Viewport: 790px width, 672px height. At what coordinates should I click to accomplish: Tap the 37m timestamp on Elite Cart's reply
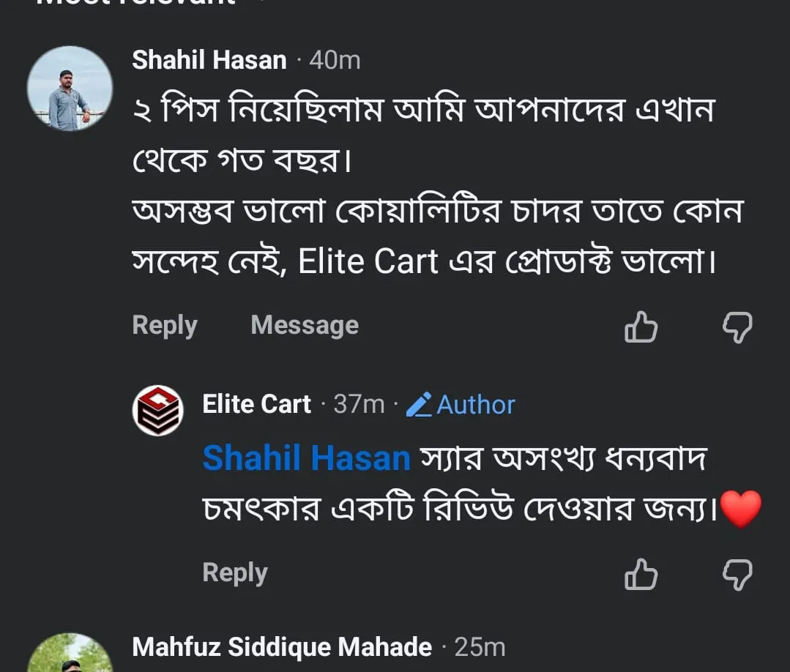pos(359,404)
